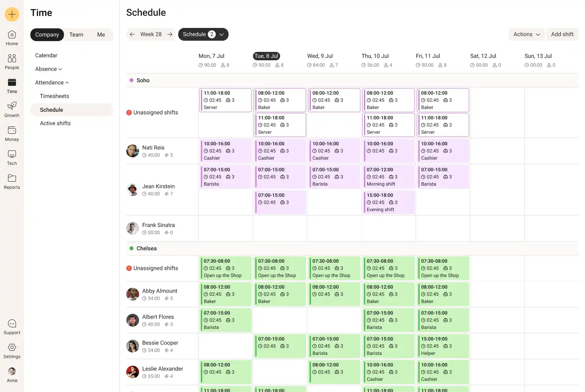Open the Schedule filter dropdown
Image resolution: width=585 pixels, height=392 pixels.
coord(203,34)
